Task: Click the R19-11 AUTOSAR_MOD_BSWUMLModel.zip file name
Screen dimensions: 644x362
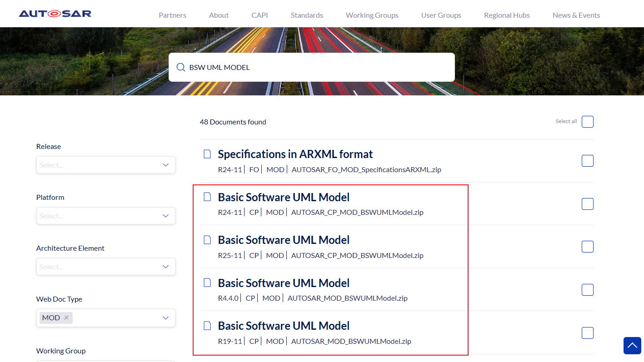Action: pyautogui.click(x=351, y=341)
